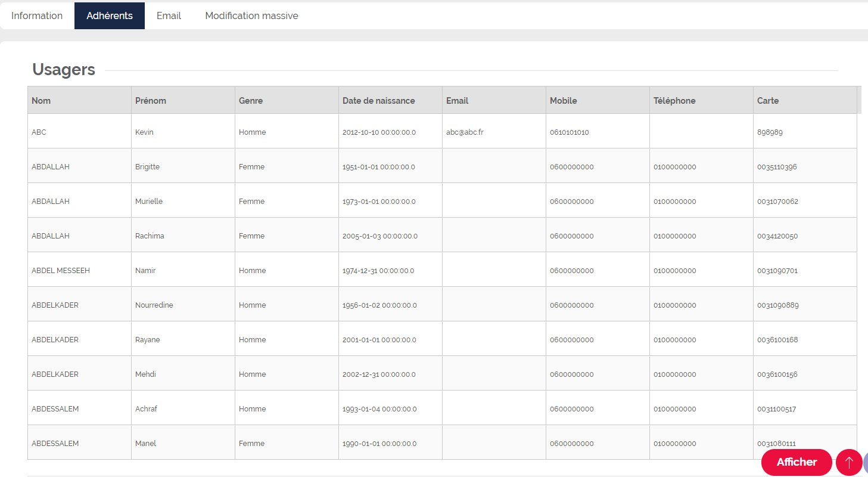Select the Adhérents tab

tap(110, 16)
